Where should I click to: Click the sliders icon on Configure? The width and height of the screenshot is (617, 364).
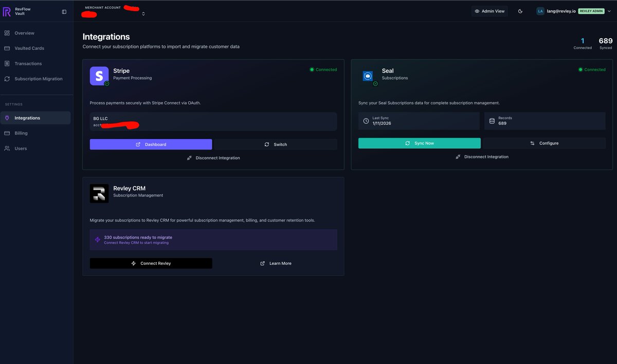532,143
